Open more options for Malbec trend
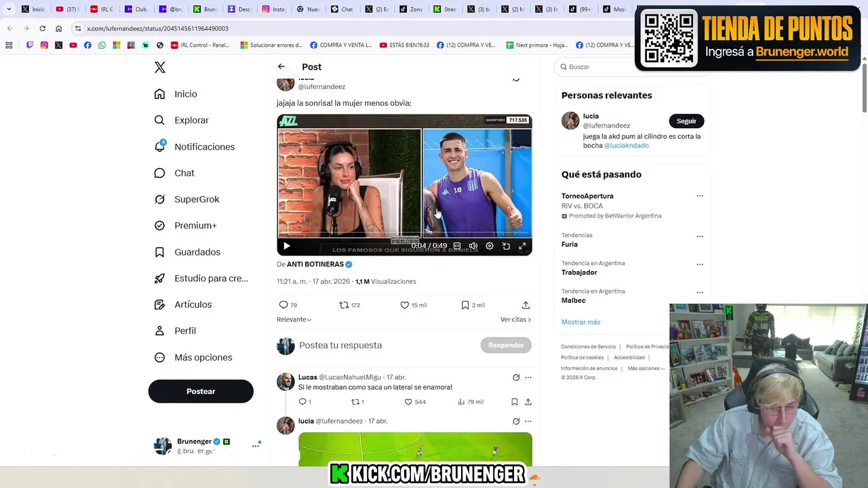This screenshot has width=868, height=488. click(x=700, y=292)
